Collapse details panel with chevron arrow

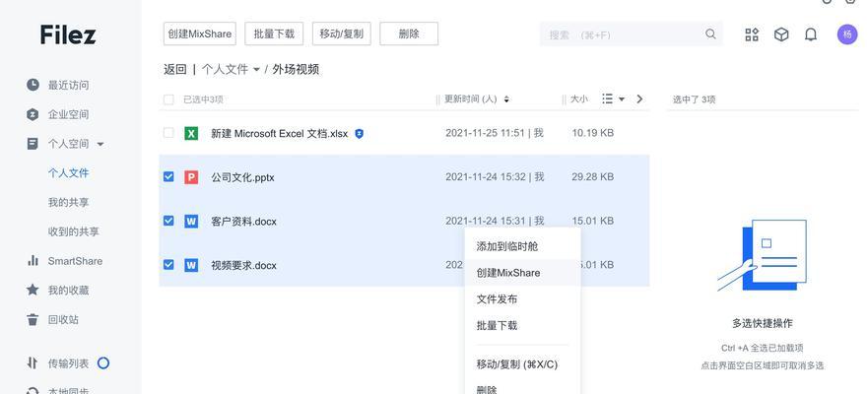tap(640, 99)
